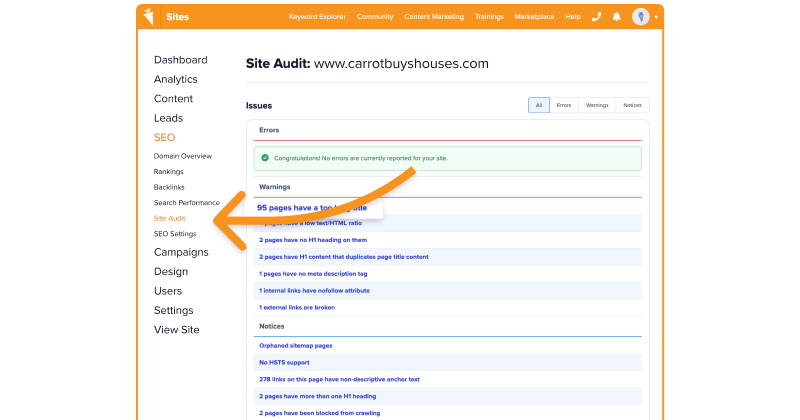The height and width of the screenshot is (420, 800).
Task: Open Domain Overview
Action: [x=183, y=156]
